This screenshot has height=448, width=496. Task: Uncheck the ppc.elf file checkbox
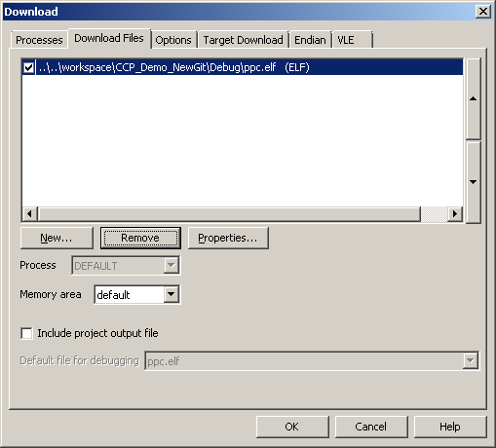(28, 67)
